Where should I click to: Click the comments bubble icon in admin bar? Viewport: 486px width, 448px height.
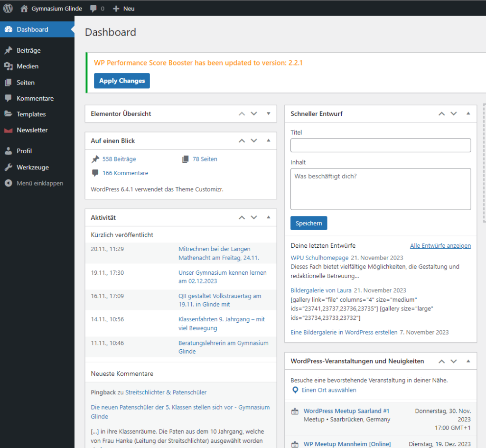[93, 9]
